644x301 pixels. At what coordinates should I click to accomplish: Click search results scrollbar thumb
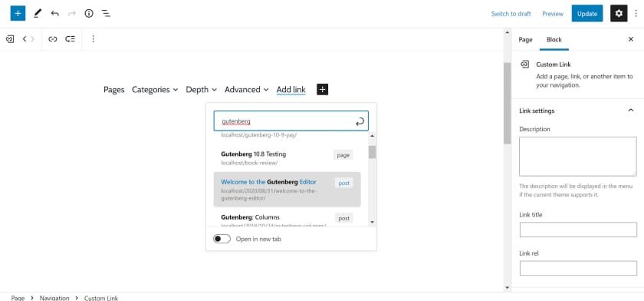[372, 152]
